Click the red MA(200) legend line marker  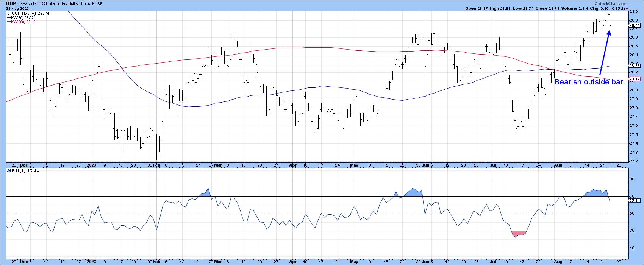9,22
